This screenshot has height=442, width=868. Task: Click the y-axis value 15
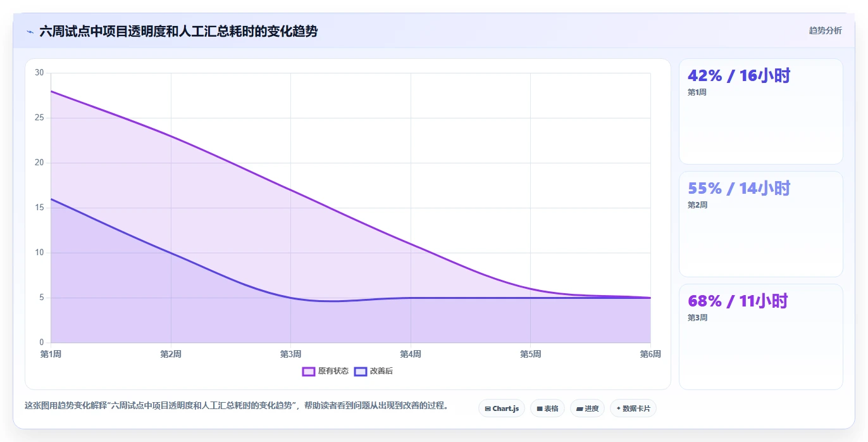(x=39, y=208)
